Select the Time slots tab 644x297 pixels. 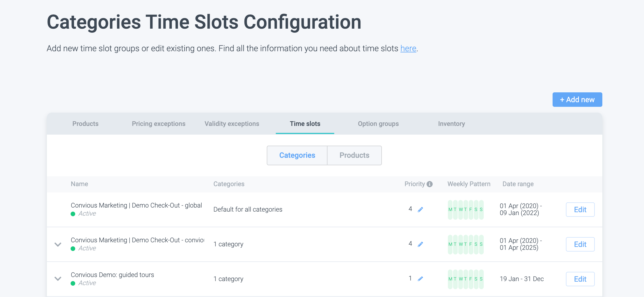pos(305,124)
